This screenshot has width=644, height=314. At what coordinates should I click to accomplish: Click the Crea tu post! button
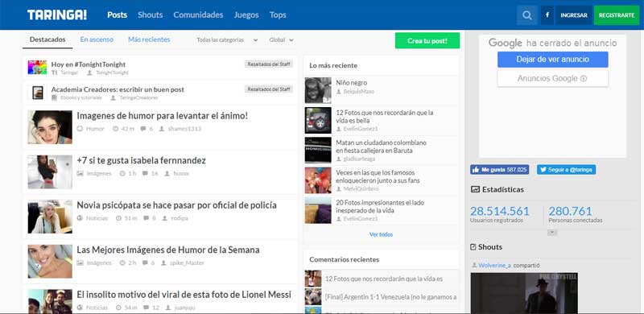[x=427, y=41]
